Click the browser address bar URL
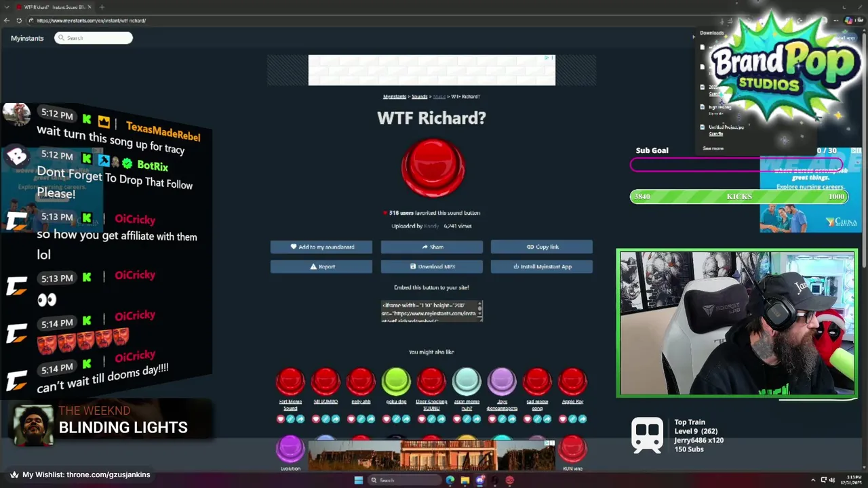The height and width of the screenshot is (488, 868). (x=92, y=20)
